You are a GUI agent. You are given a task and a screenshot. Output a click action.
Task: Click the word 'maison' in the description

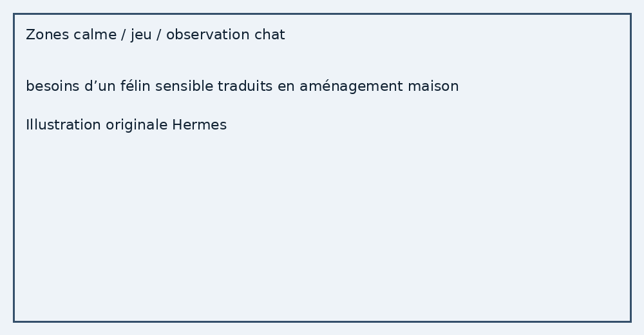click(433, 86)
